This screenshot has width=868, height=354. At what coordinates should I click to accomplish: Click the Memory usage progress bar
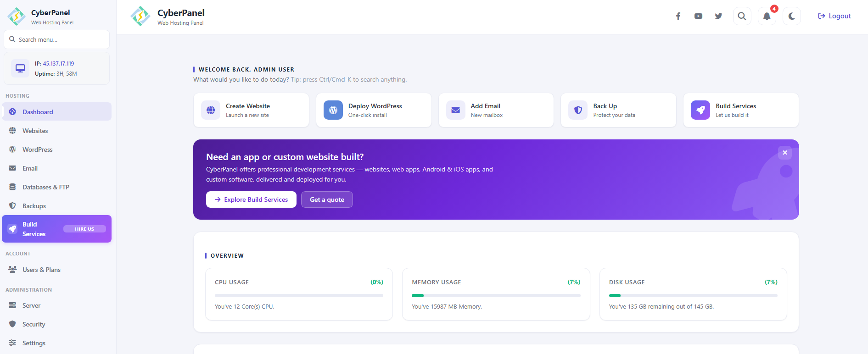pos(496,296)
